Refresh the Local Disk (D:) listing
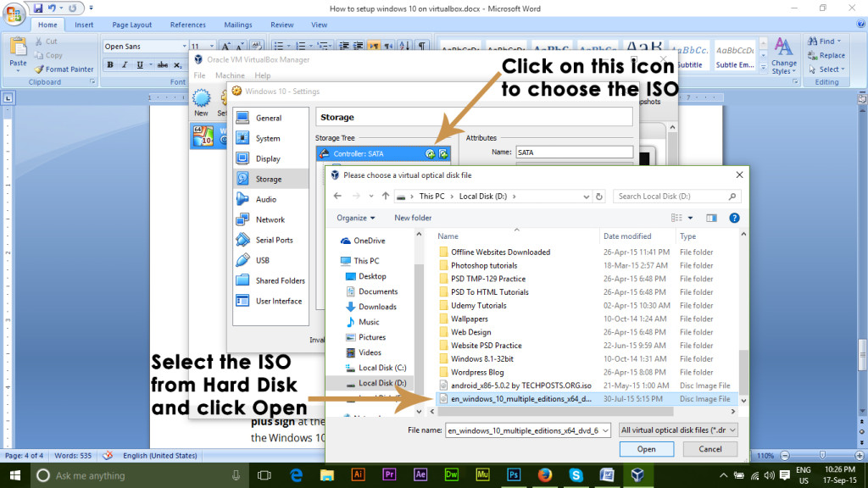The image size is (868, 488). pos(599,197)
